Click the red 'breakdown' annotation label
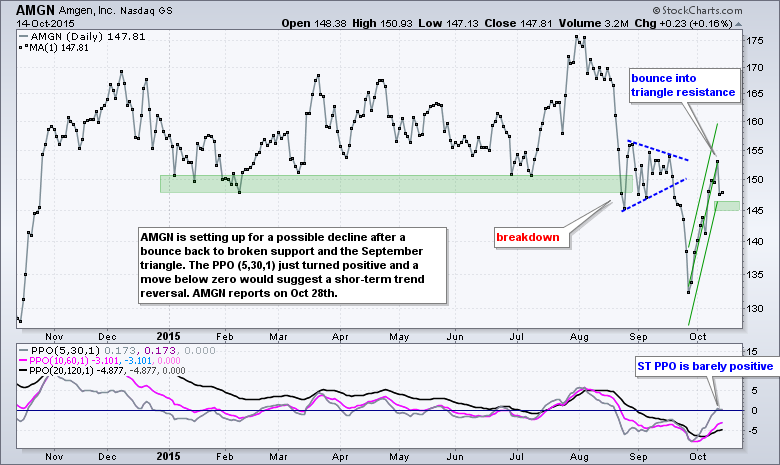Viewport: 780px width, 465px height. [x=528, y=237]
